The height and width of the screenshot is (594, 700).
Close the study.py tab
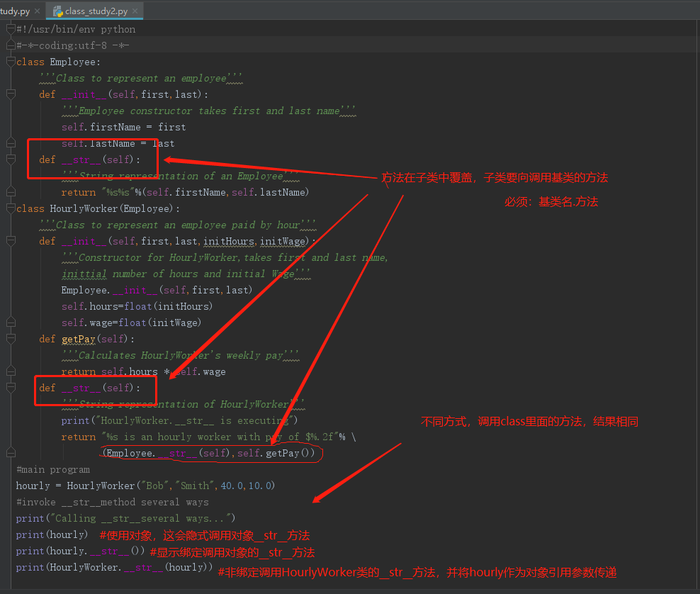38,11
